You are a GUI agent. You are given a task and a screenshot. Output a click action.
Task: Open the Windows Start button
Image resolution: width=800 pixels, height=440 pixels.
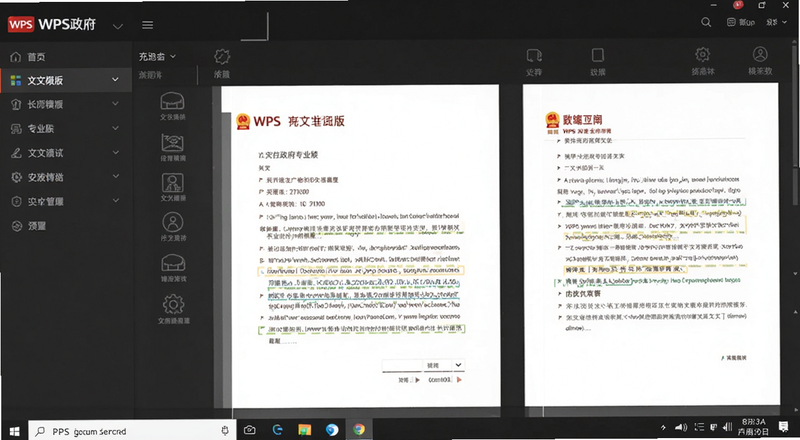point(14,431)
